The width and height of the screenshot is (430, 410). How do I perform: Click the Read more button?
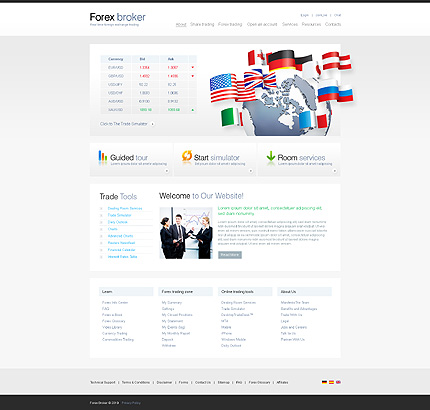(x=230, y=255)
